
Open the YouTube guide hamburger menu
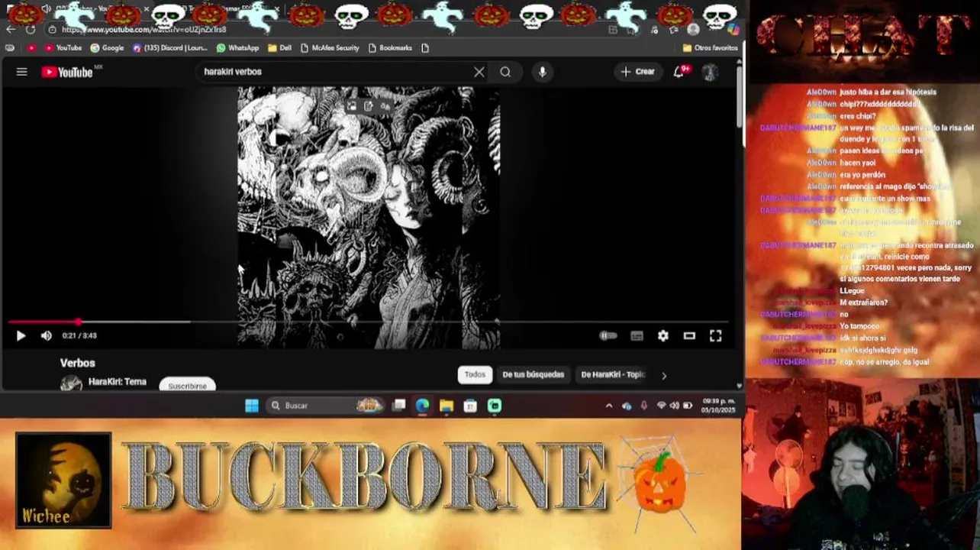pyautogui.click(x=21, y=72)
